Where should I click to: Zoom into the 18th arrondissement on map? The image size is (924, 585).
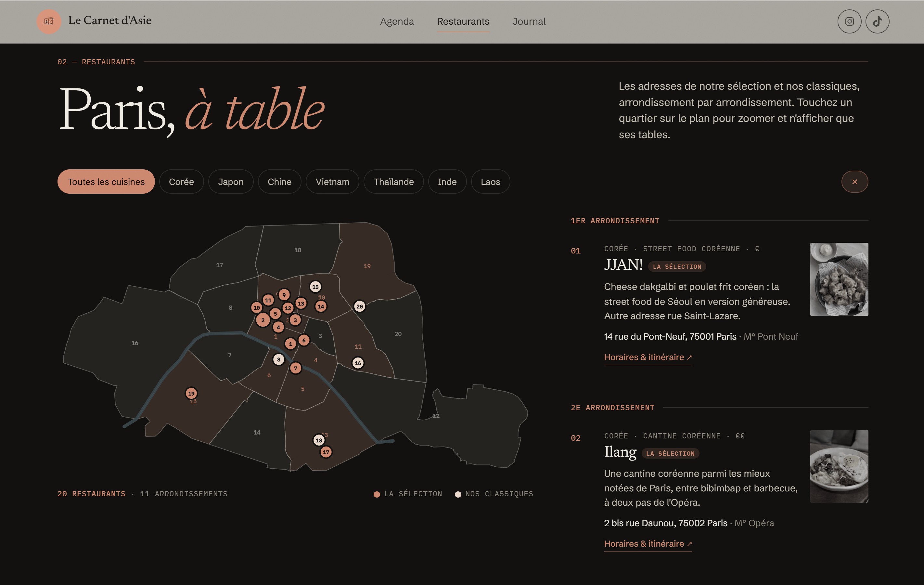pyautogui.click(x=298, y=250)
